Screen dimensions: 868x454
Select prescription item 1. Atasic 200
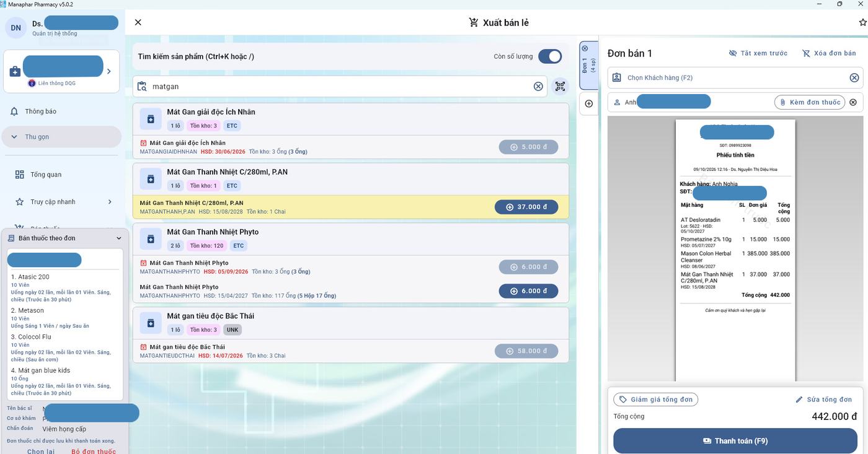click(65, 288)
